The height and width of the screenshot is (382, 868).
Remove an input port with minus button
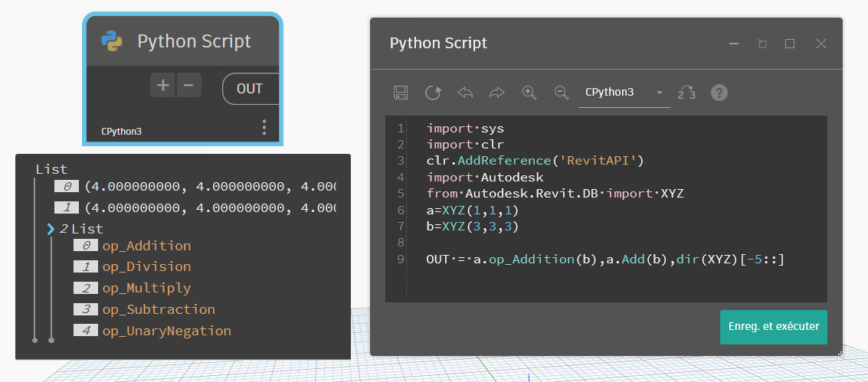coord(188,85)
